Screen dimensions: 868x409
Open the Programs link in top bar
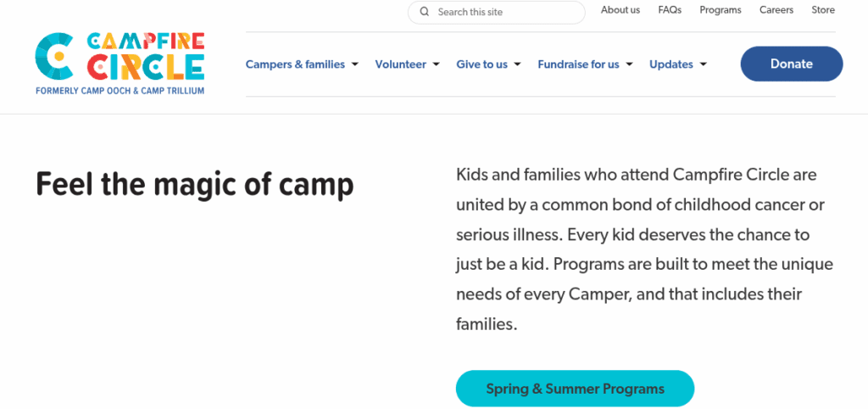click(x=721, y=10)
